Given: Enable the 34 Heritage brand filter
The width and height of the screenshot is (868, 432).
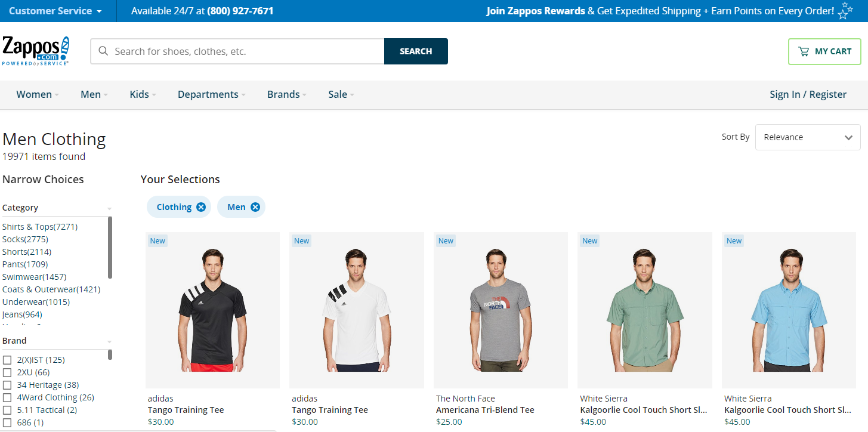Looking at the screenshot, I should click(7, 384).
